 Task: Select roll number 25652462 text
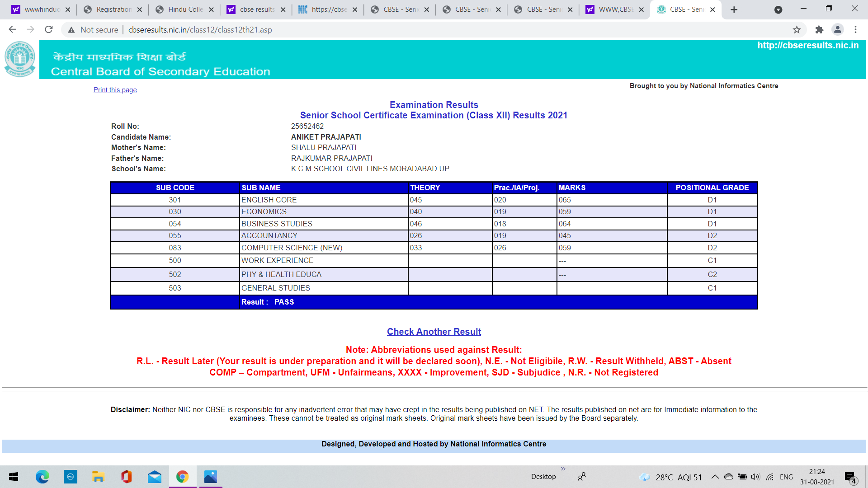pos(307,127)
